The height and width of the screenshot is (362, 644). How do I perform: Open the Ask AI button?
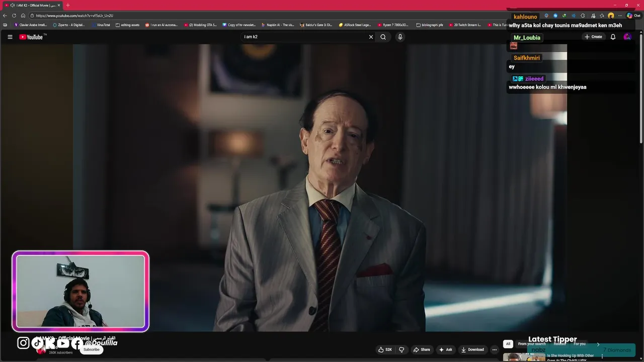pos(446,349)
